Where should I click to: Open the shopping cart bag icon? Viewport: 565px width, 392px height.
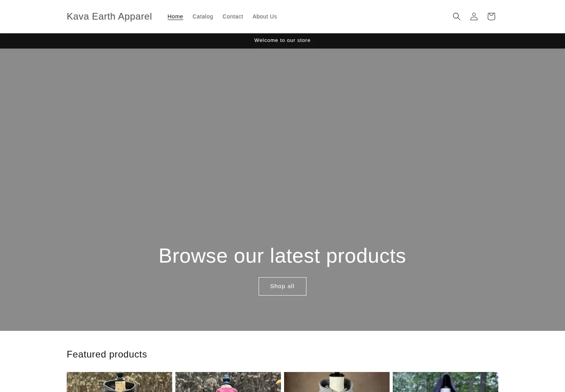click(491, 16)
